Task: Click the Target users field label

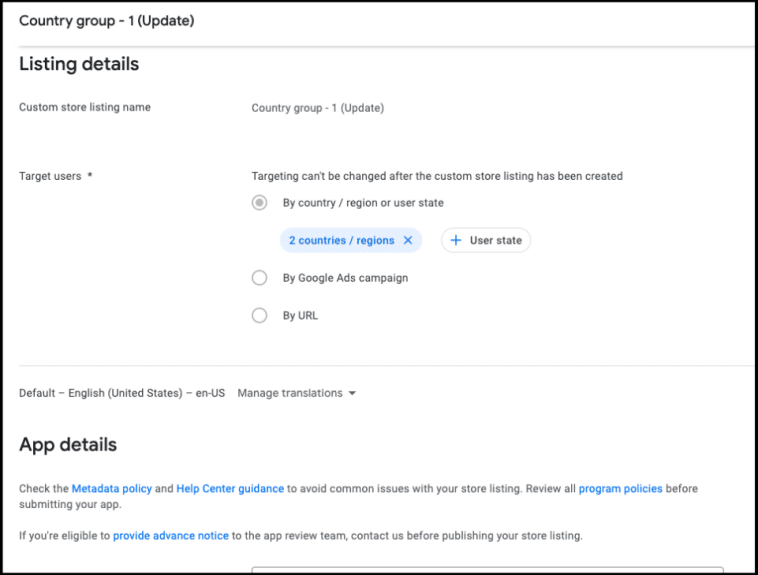Action: 51,176
